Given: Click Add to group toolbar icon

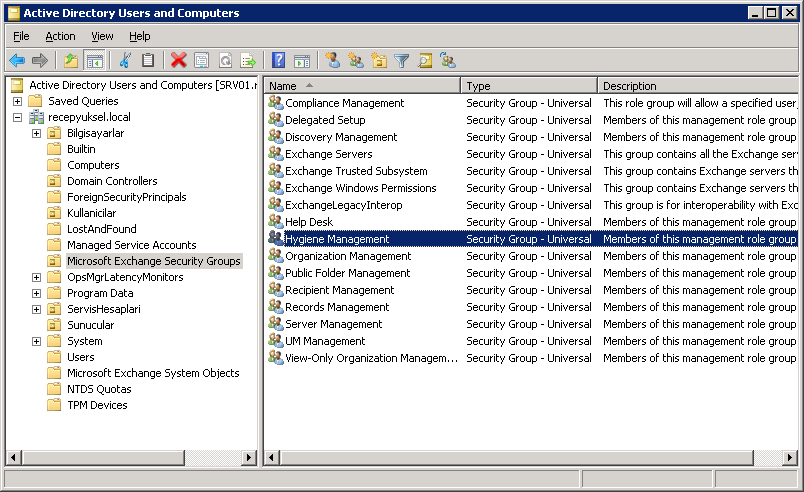Looking at the screenshot, I should [x=448, y=61].
